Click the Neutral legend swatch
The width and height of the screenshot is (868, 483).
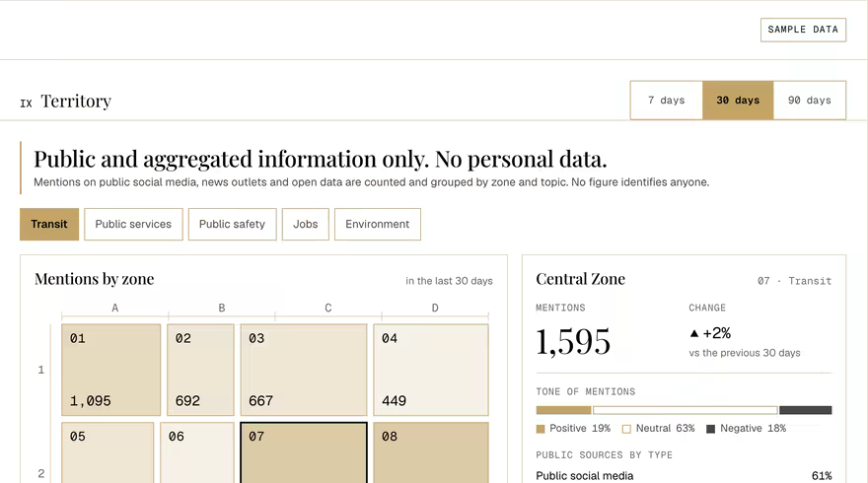[626, 429]
